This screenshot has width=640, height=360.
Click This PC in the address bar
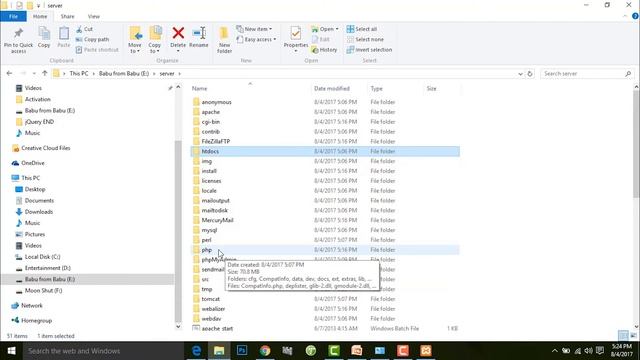coord(79,73)
